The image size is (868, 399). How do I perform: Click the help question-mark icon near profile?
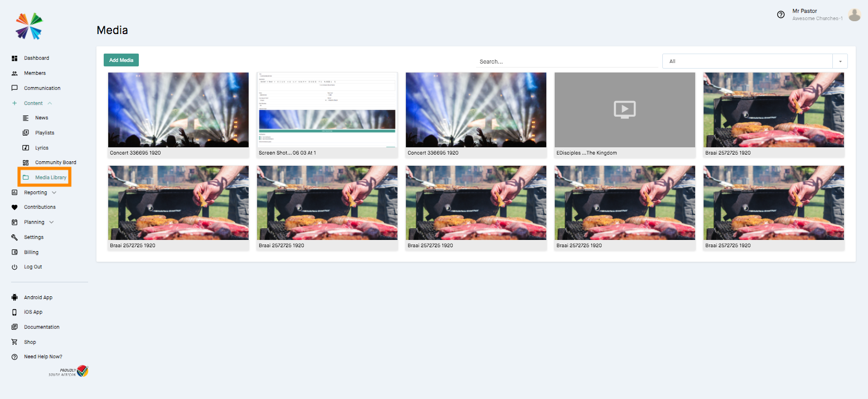pos(780,15)
